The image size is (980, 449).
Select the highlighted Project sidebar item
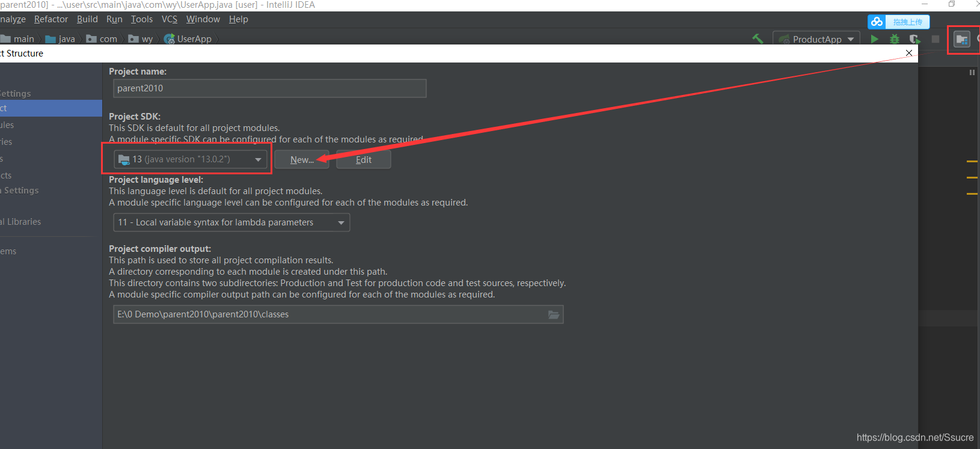click(51, 108)
